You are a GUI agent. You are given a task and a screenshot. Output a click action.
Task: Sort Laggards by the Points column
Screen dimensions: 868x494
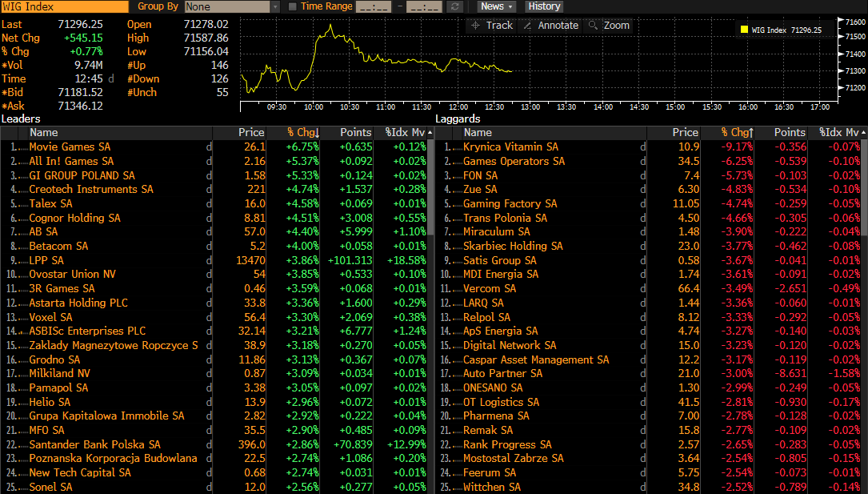coord(789,133)
